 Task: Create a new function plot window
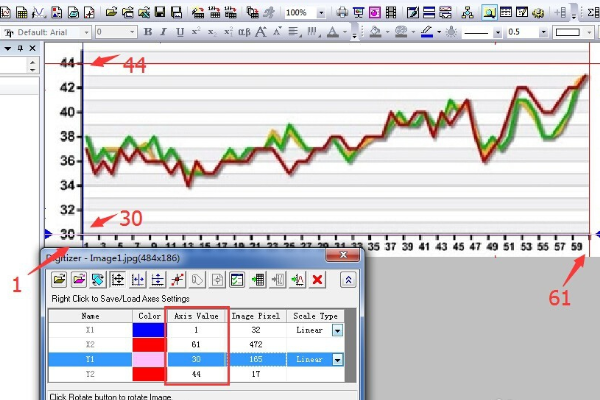[39, 12]
